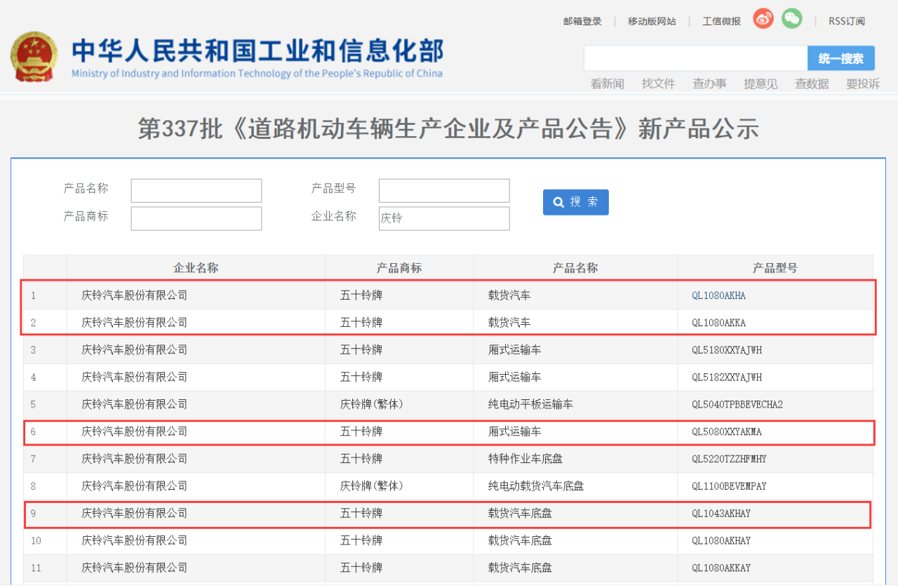The height and width of the screenshot is (588, 898).
Task: Click the magnifier icon on the search button
Action: click(x=558, y=201)
